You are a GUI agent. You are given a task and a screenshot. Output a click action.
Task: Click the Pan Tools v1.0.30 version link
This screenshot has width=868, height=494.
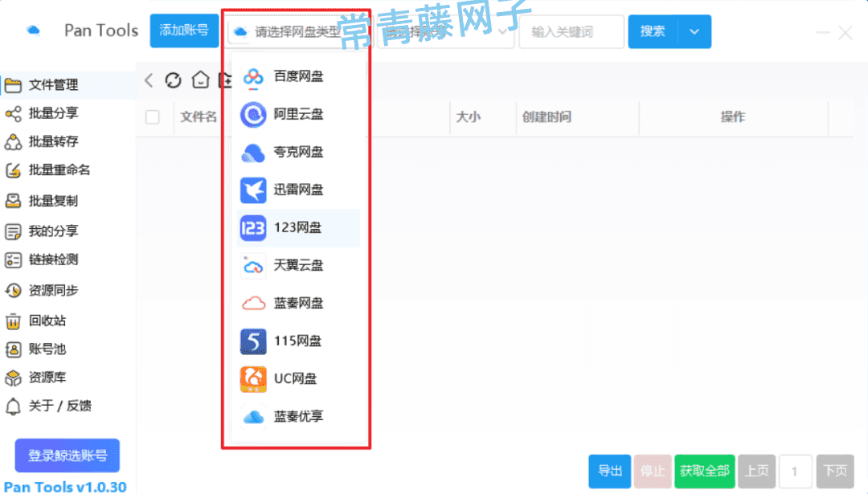tap(65, 487)
